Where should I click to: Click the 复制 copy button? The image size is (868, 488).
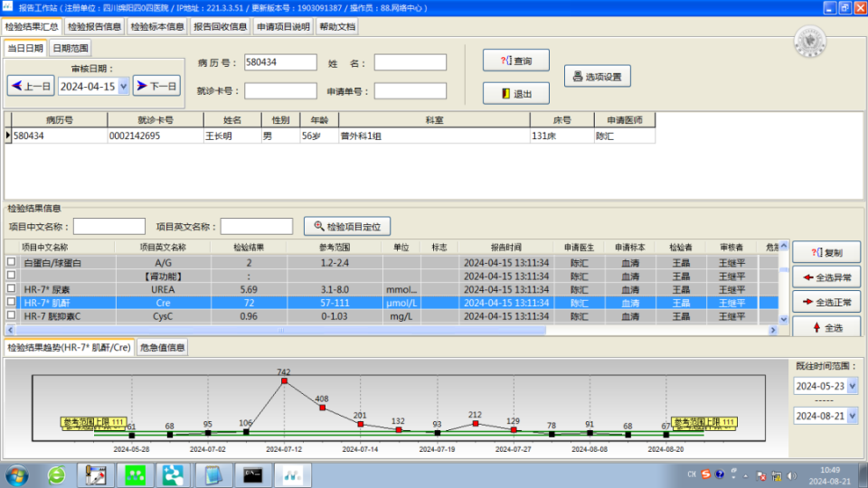[826, 252]
